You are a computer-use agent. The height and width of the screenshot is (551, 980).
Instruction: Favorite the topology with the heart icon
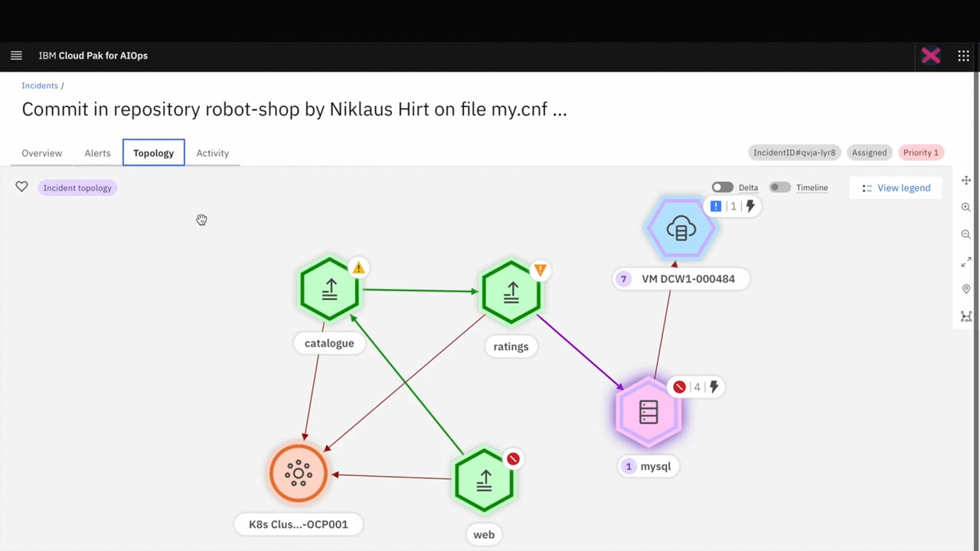coord(21,187)
